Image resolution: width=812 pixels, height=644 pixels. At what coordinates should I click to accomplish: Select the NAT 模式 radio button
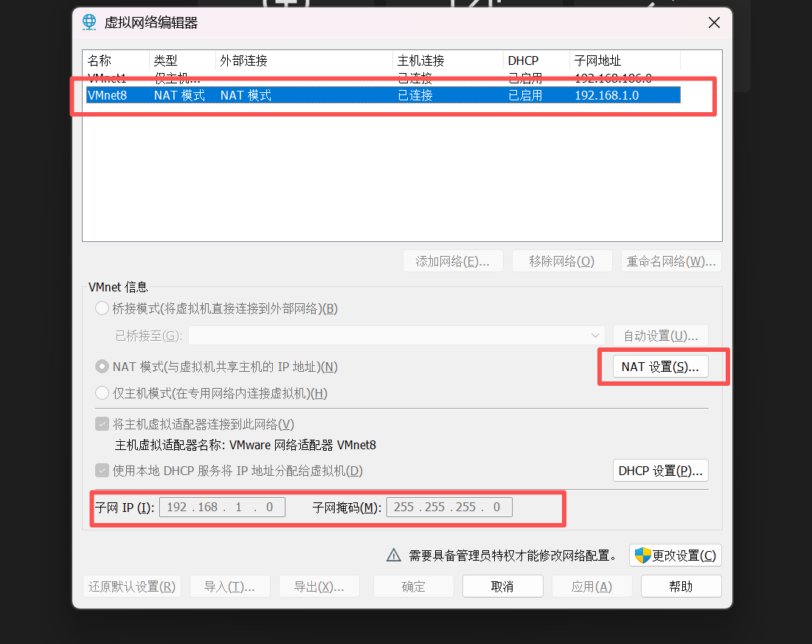pos(102,367)
